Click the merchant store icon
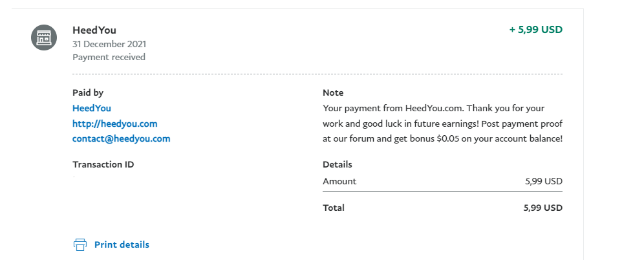Screen dimensions: 644x271 (x=44, y=38)
